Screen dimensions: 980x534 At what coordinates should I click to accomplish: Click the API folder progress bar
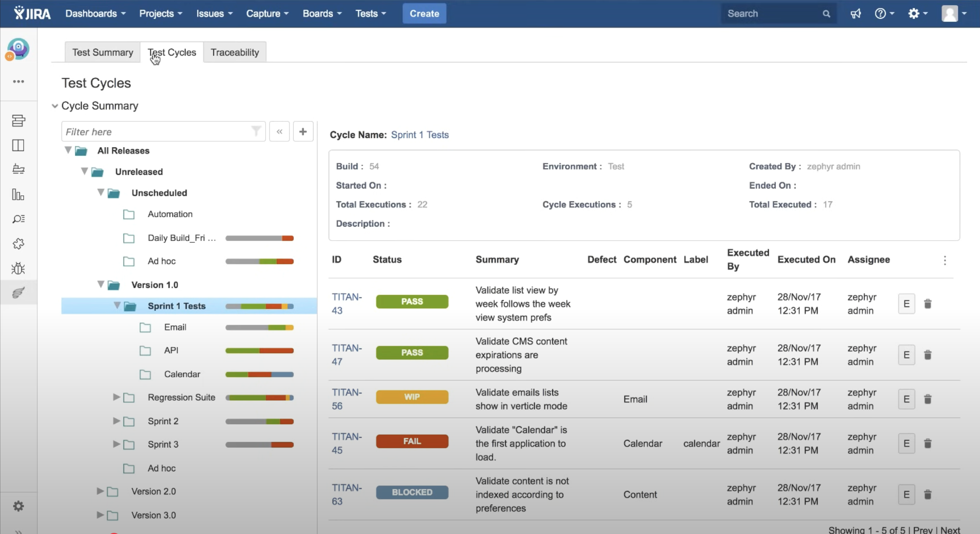(x=259, y=350)
